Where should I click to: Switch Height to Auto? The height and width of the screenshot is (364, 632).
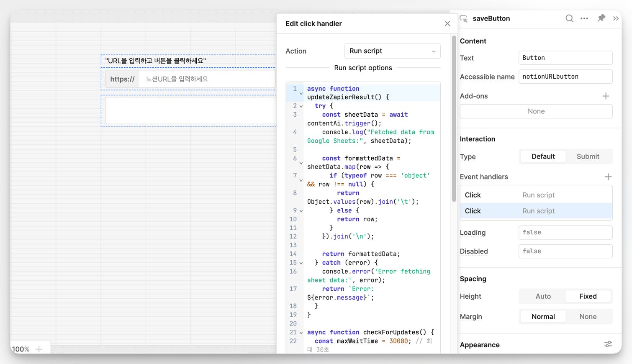point(543,296)
